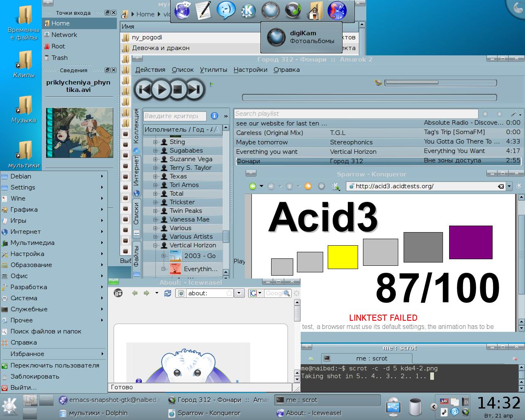The height and width of the screenshot is (420, 525).
Task: Expand Tori Amos artist node
Action: [x=155, y=185]
